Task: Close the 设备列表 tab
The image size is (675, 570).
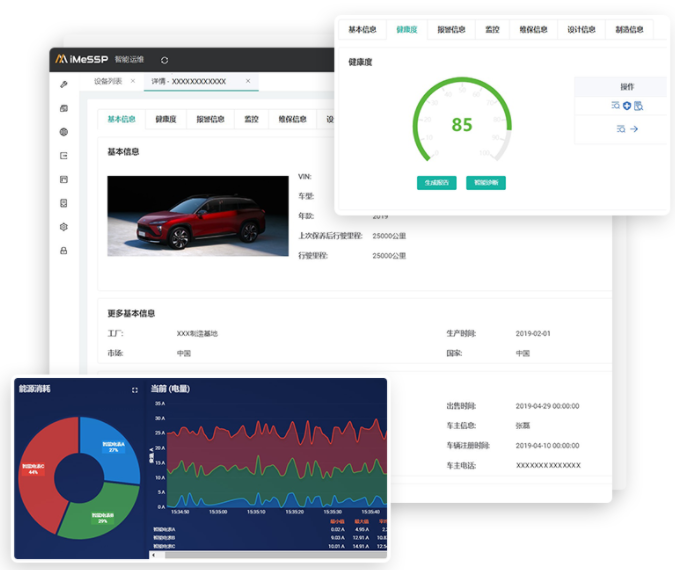Action: (133, 81)
